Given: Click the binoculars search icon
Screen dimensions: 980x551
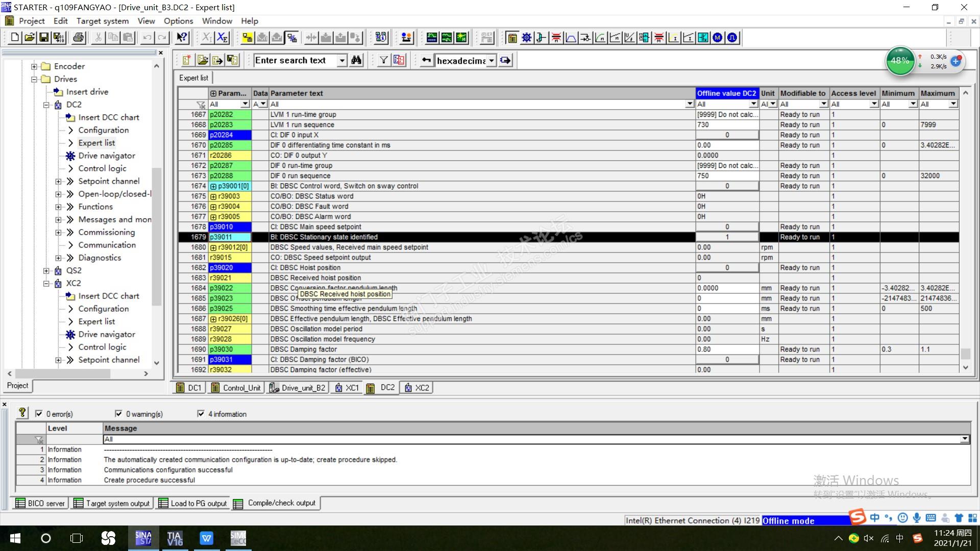Looking at the screenshot, I should [x=356, y=60].
